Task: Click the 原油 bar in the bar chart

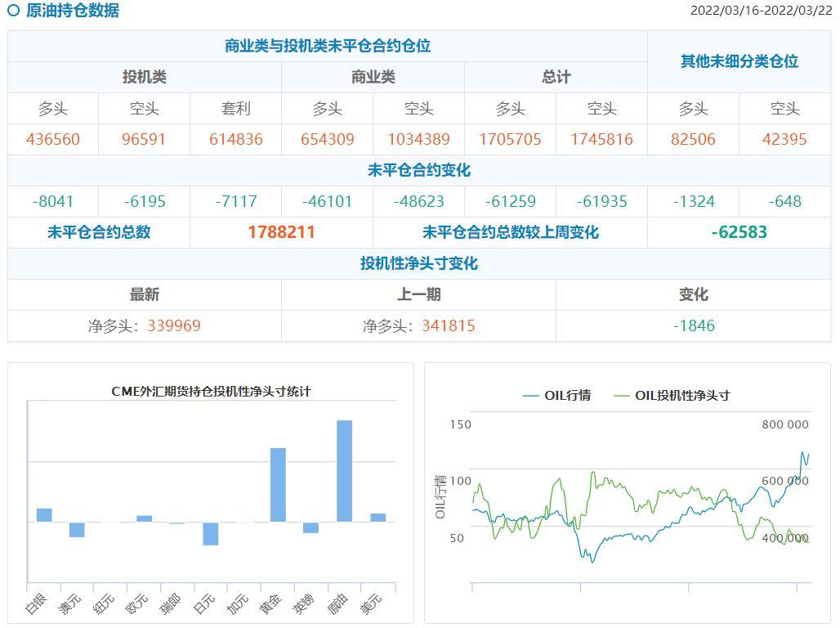Action: pos(344,471)
